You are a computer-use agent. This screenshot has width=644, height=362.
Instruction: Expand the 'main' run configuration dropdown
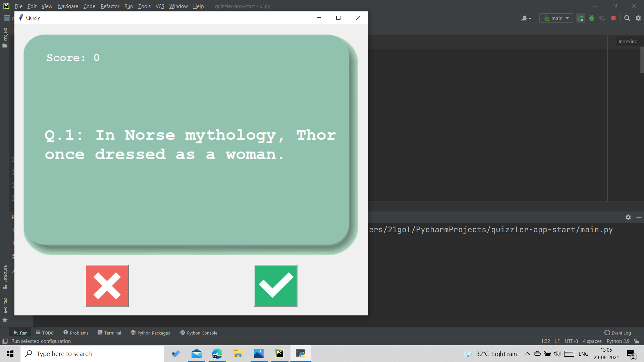[556, 18]
